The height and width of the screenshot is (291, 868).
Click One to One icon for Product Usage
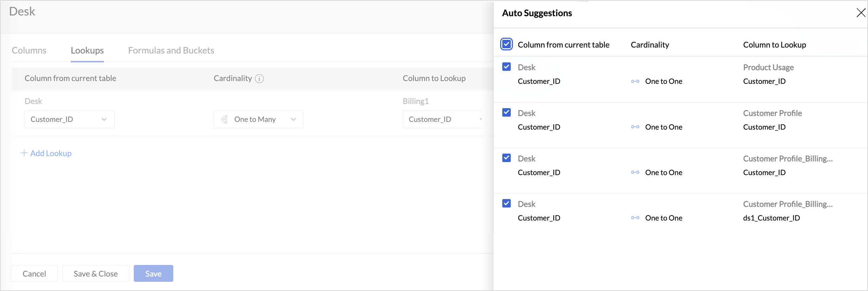[x=635, y=81]
